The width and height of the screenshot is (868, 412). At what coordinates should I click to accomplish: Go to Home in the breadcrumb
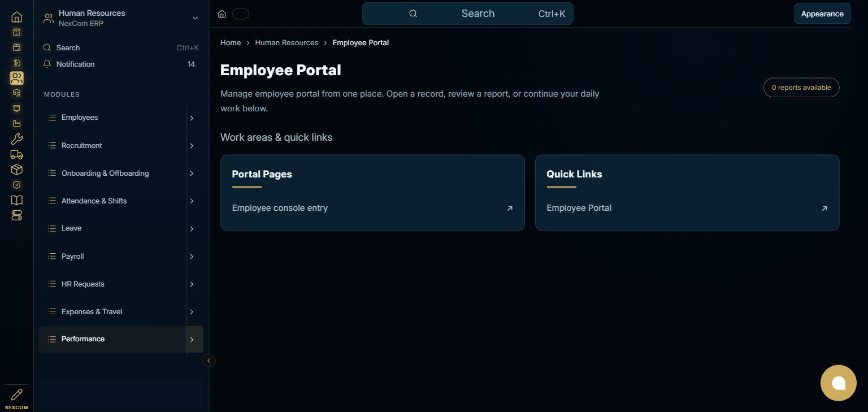[231, 42]
